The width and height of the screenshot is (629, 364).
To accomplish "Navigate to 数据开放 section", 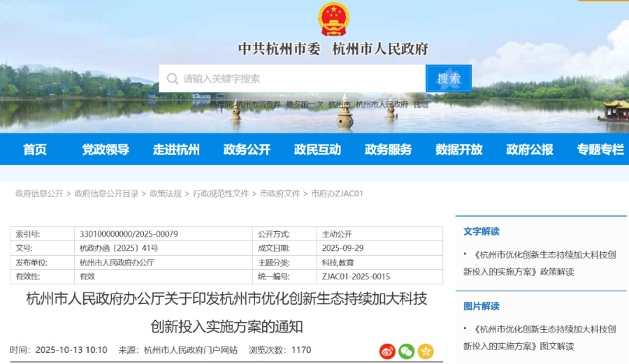I will click(x=458, y=150).
